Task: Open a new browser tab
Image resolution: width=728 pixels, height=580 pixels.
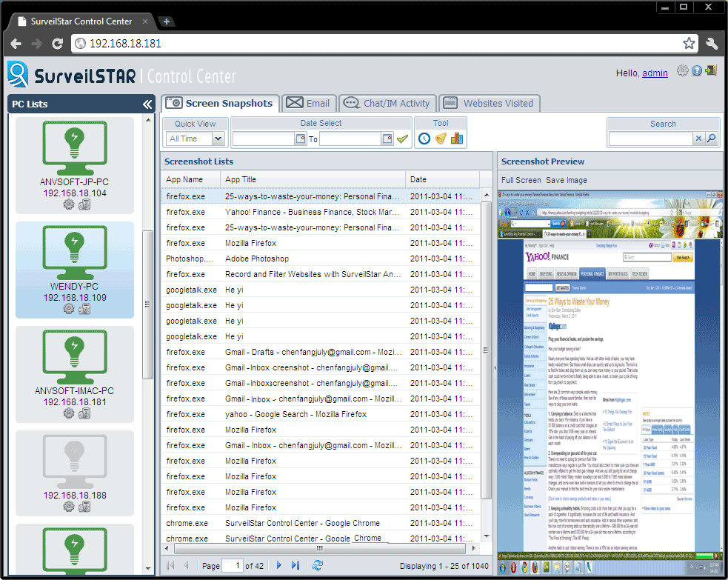Action: click(166, 21)
